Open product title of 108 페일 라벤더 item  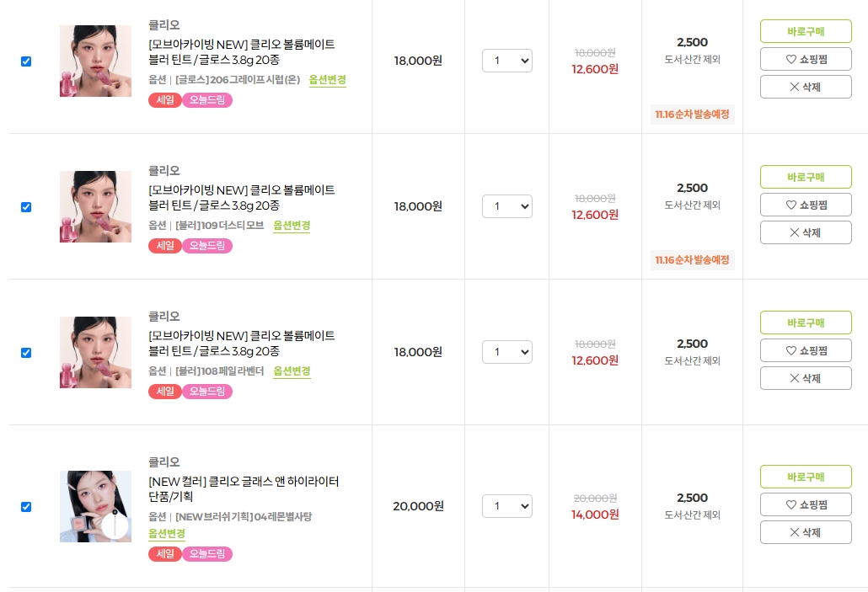tap(241, 343)
